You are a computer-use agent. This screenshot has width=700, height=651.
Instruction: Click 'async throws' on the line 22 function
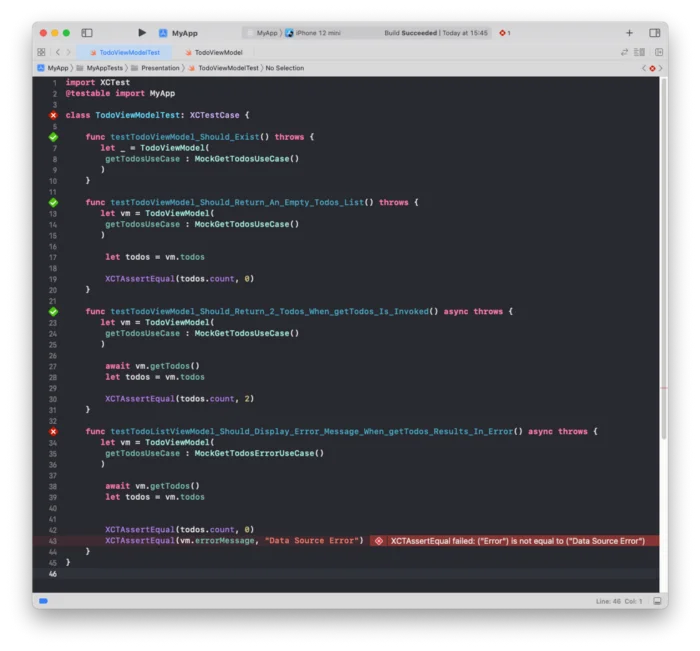[473, 312]
